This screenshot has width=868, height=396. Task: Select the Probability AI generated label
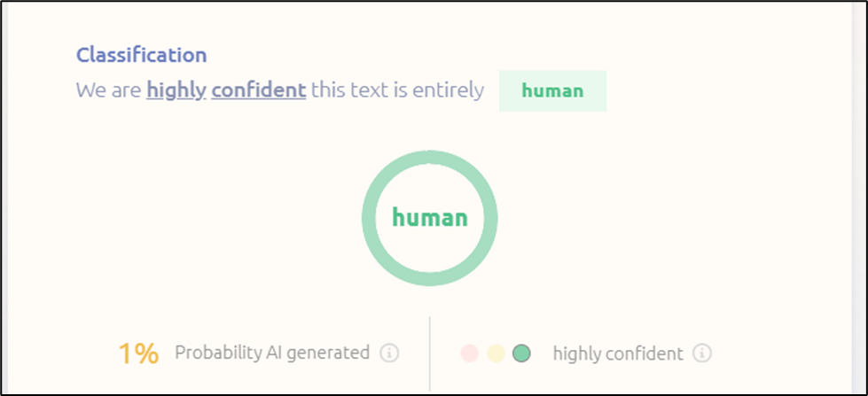pos(272,353)
